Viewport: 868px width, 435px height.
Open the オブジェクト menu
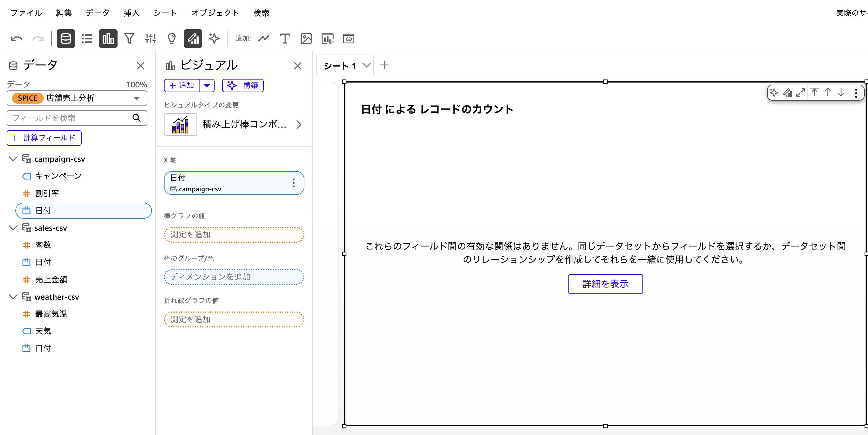coord(215,13)
